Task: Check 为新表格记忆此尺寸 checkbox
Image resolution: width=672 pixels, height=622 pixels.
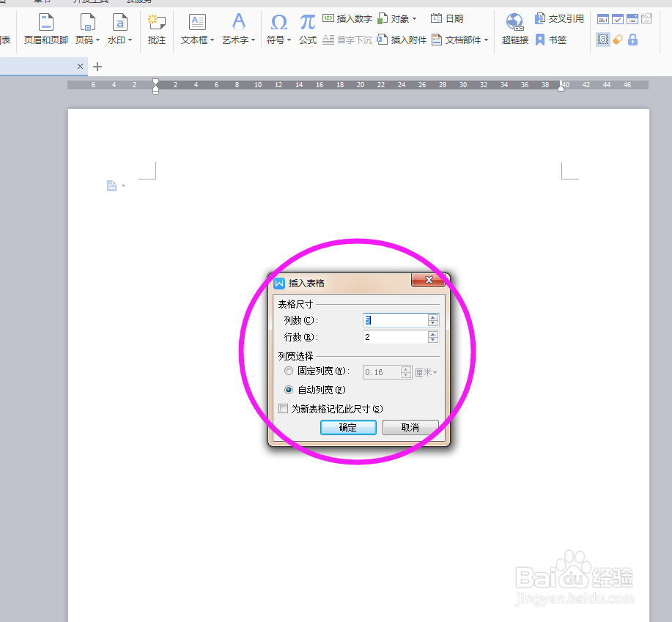Action: click(283, 408)
